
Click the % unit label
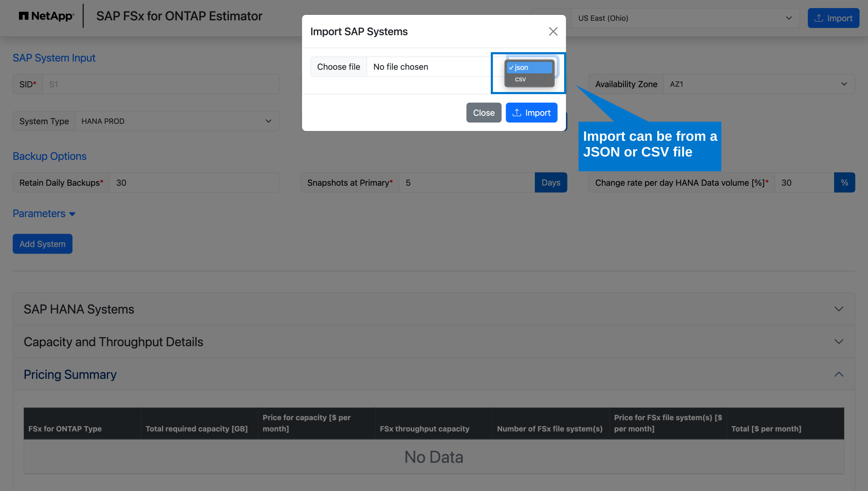[844, 183]
